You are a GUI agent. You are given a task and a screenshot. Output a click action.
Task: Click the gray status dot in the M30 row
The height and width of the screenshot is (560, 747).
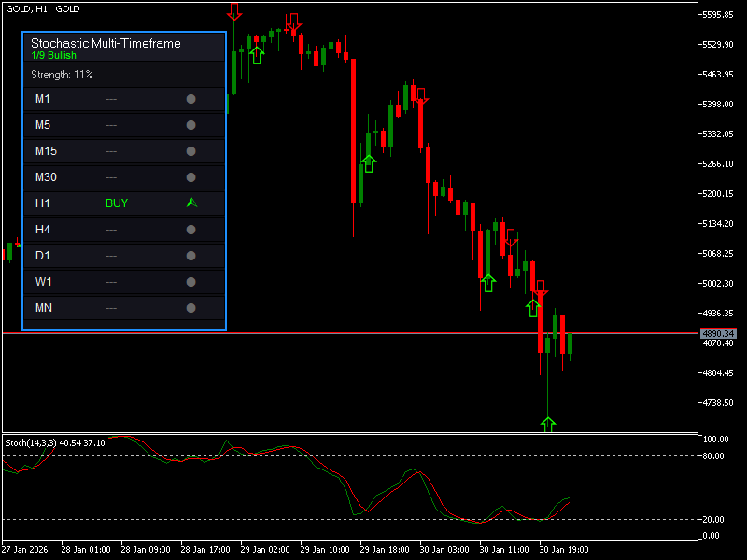coord(191,177)
